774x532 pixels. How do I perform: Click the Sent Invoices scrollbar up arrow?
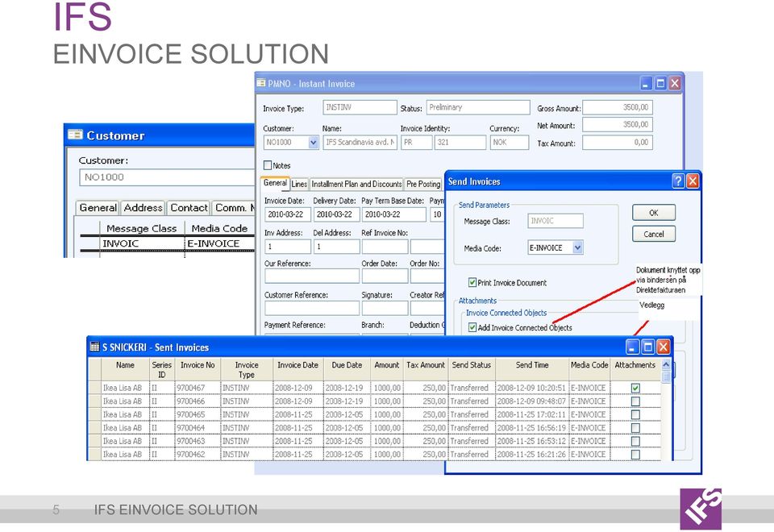point(666,364)
